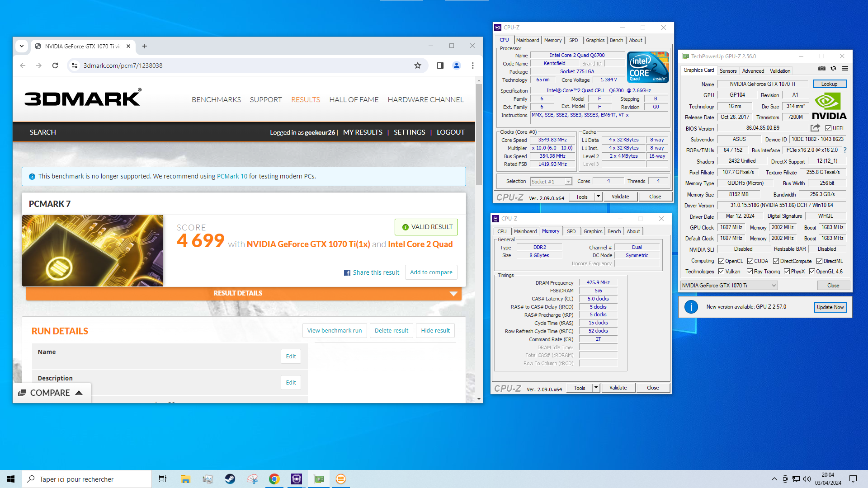868x488 pixels.
Task: Open a new Chrome tab
Action: click(145, 46)
